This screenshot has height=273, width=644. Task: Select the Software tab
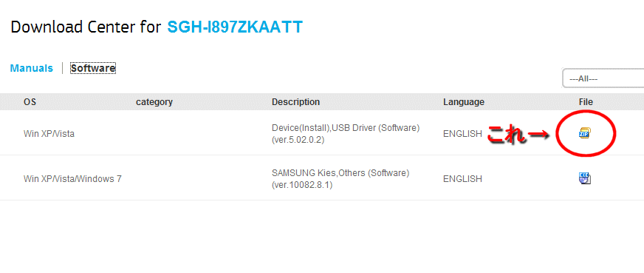coord(93,68)
